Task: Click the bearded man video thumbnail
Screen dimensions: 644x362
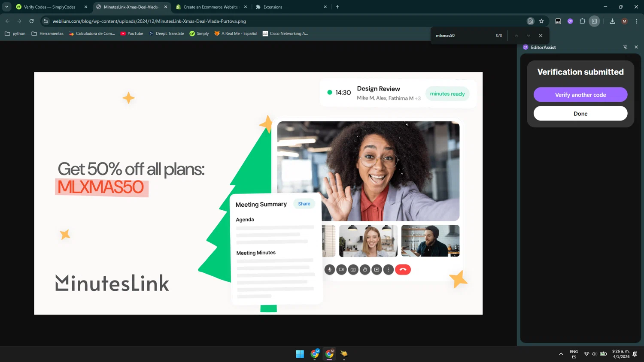Action: point(430,241)
